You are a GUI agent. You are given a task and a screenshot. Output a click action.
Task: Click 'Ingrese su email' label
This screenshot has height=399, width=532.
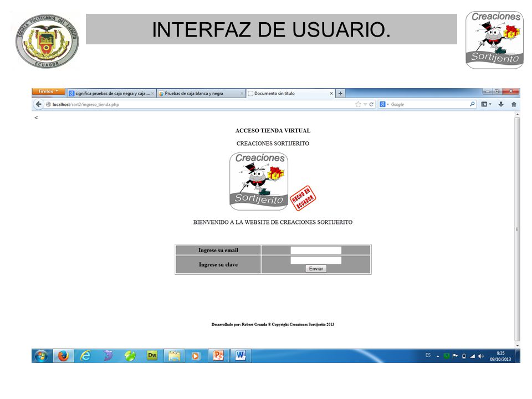click(218, 250)
